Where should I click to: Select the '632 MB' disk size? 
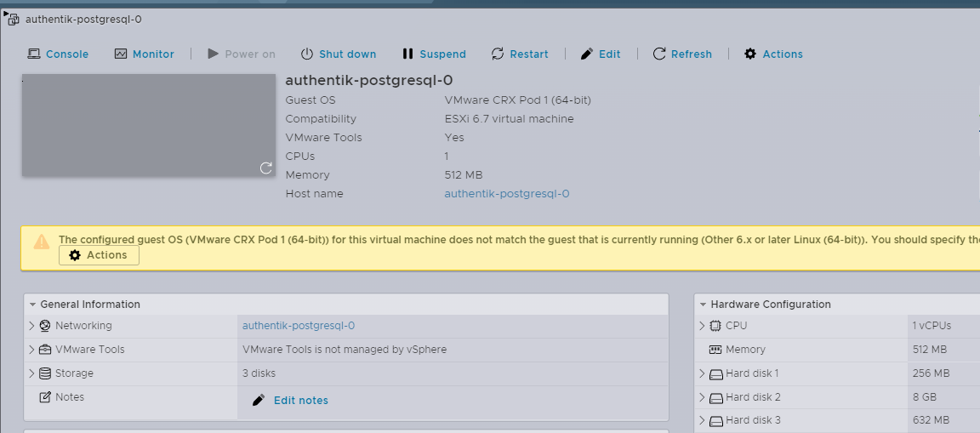[931, 420]
